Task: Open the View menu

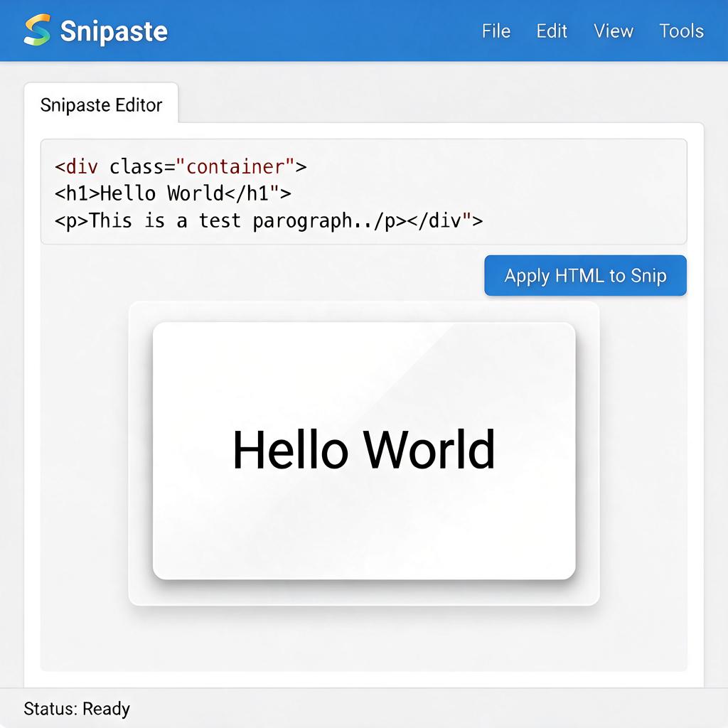Action: tap(614, 31)
